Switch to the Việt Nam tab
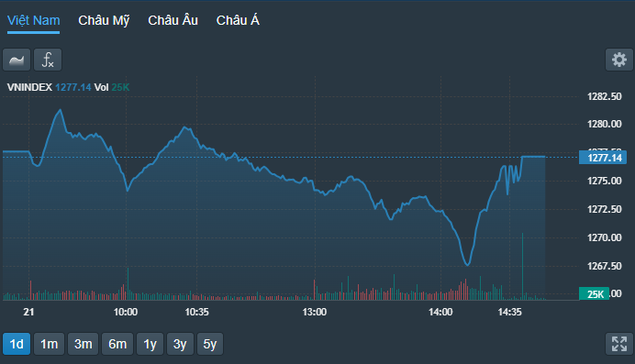 [x=34, y=20]
